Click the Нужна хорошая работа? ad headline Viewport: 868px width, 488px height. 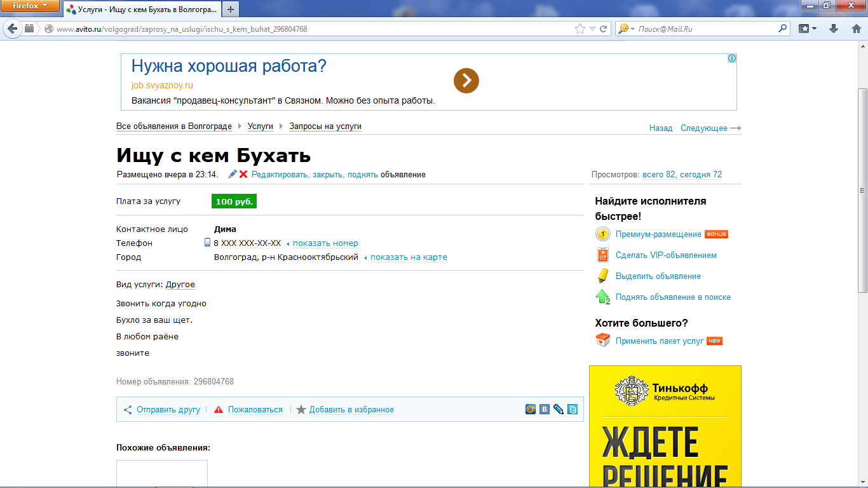[x=229, y=66]
